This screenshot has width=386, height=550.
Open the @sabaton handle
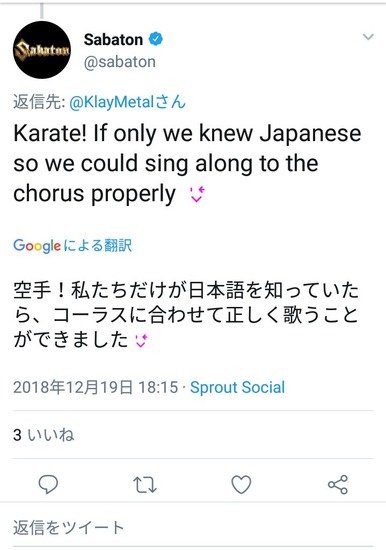[x=120, y=62]
